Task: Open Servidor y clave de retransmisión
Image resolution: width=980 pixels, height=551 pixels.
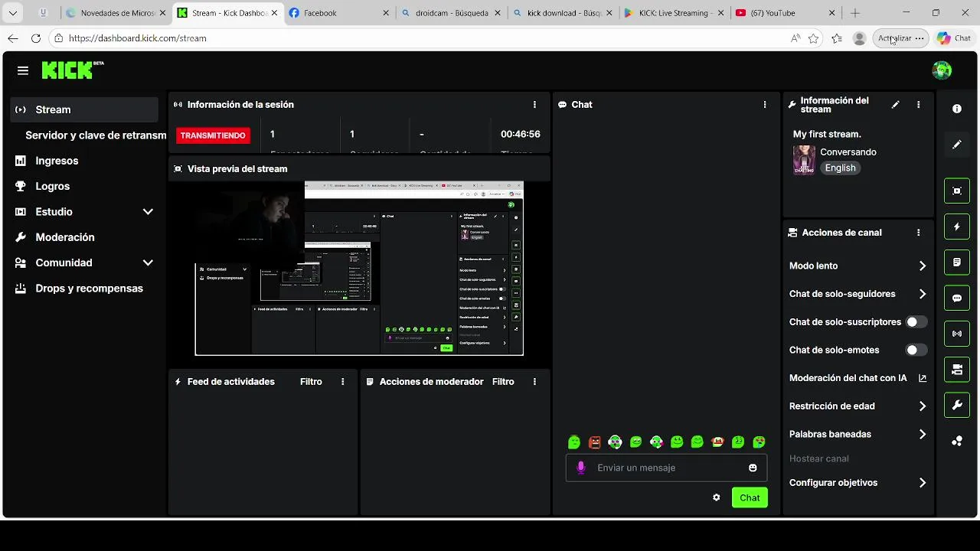Action: coord(96,135)
